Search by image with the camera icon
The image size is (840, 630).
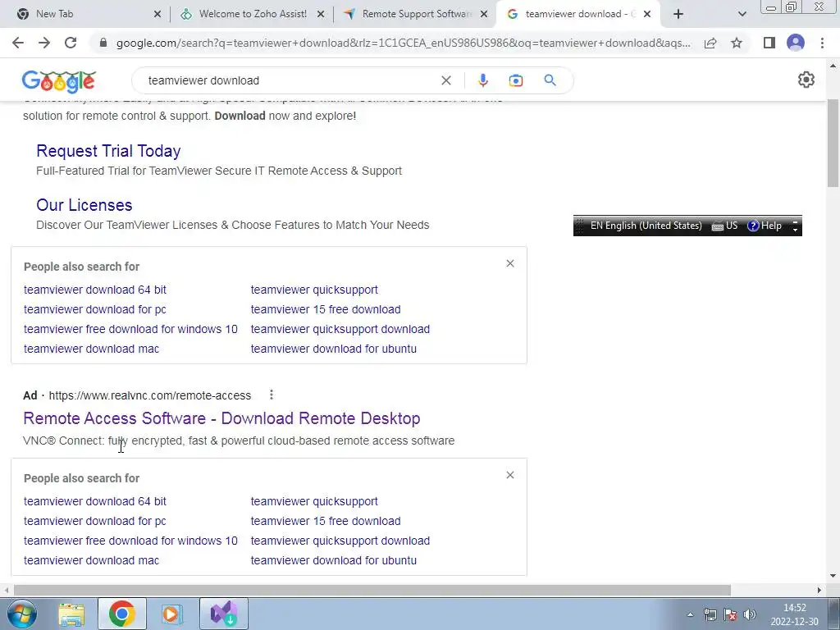click(515, 80)
